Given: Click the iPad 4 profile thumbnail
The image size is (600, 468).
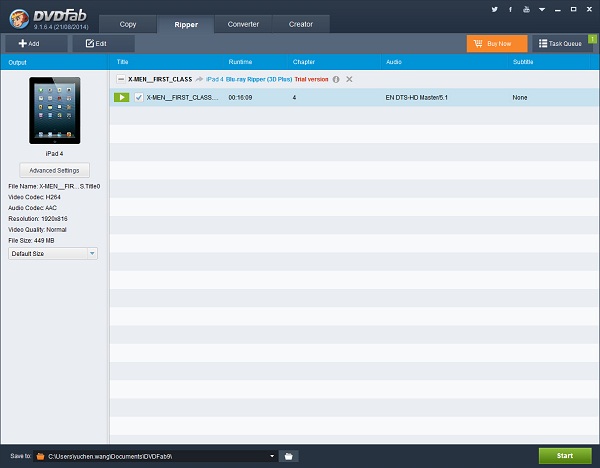Looking at the screenshot, I should (55, 111).
